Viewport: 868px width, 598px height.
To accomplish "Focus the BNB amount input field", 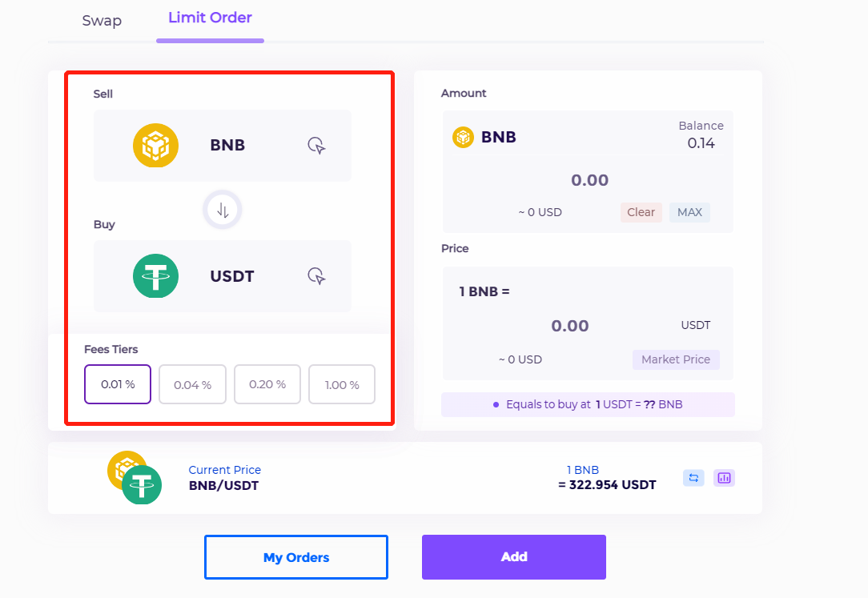I will [589, 180].
